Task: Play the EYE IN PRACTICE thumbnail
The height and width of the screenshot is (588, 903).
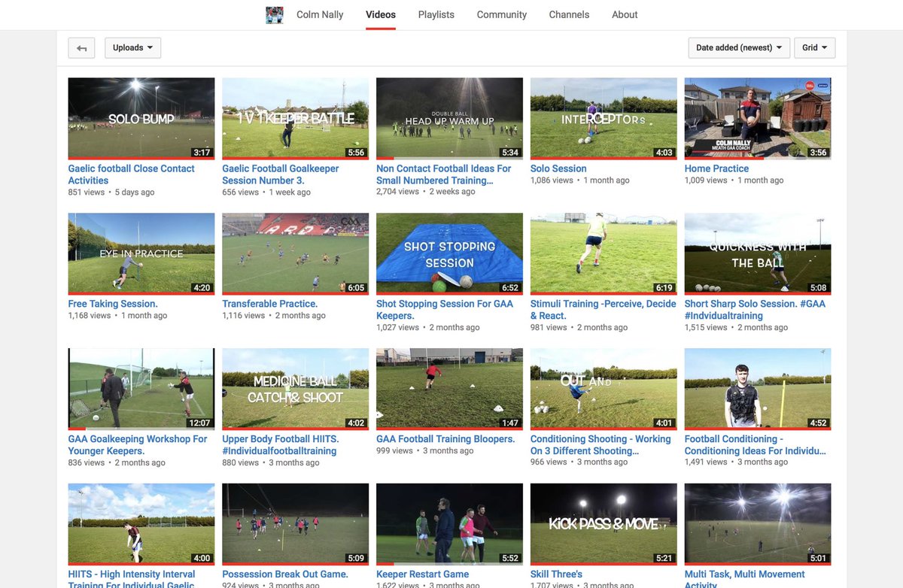Action: [141, 254]
